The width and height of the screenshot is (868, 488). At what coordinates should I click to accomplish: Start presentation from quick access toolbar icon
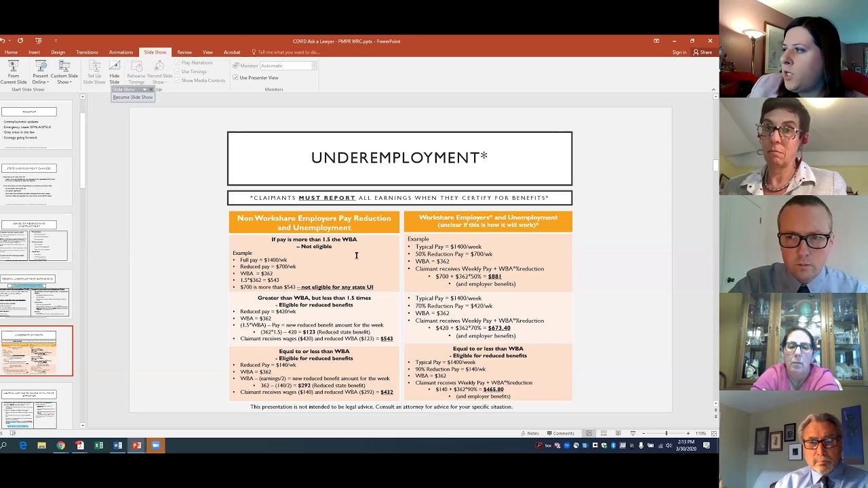(x=38, y=41)
